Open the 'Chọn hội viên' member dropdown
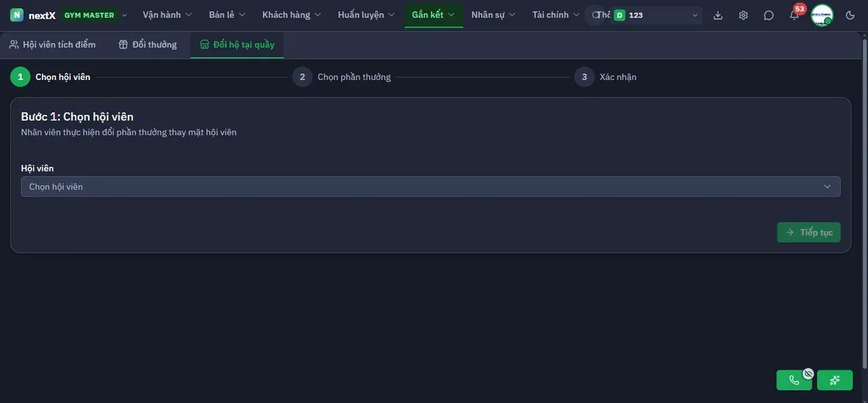The image size is (868, 403). coord(431,186)
